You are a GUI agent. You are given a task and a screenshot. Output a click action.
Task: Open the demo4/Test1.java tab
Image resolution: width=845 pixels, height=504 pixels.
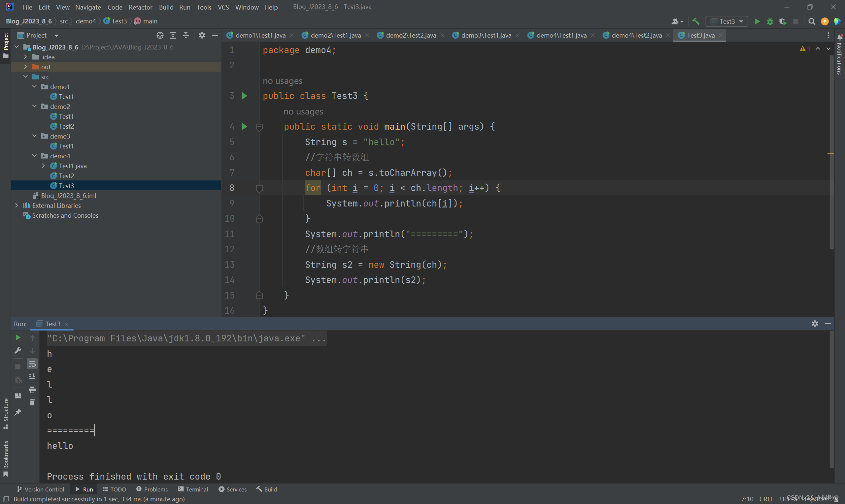coord(558,35)
